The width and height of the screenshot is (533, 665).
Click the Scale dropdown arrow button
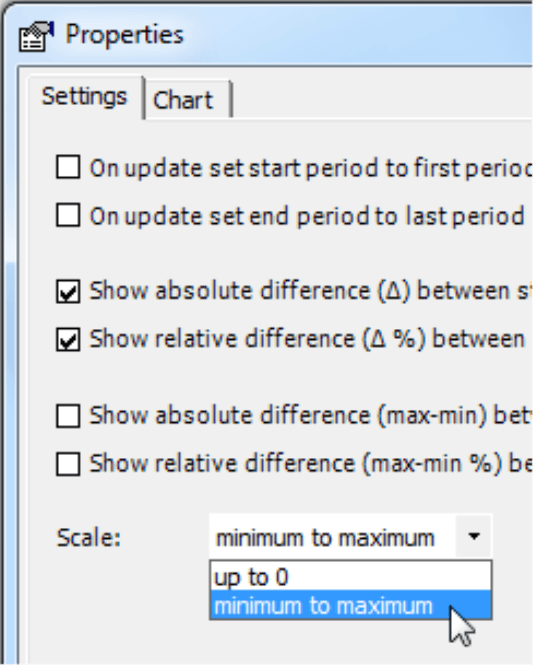[x=474, y=536]
